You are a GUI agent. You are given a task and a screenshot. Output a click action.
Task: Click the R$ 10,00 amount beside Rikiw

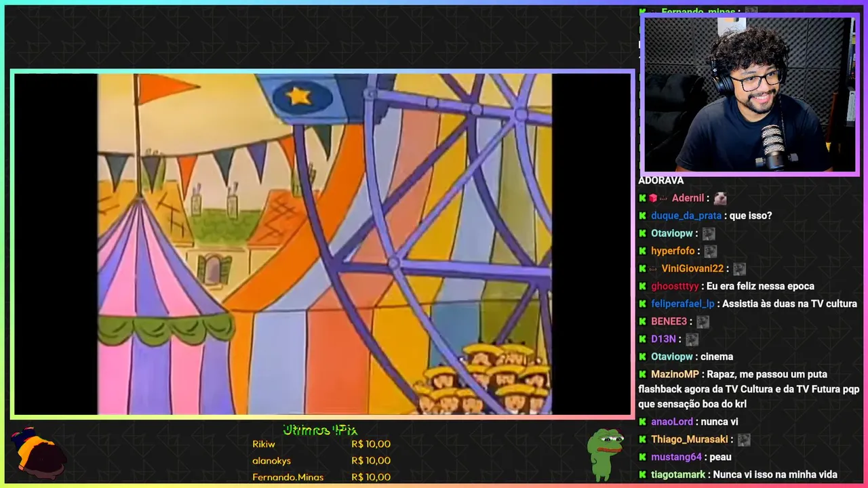point(371,444)
